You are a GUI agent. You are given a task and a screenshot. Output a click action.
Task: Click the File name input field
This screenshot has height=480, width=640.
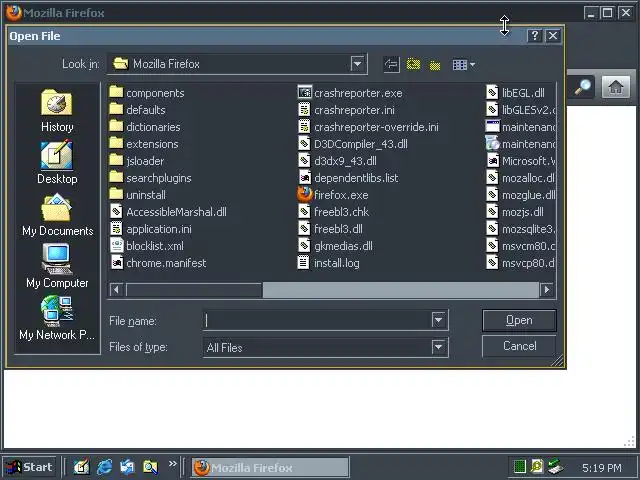[317, 320]
